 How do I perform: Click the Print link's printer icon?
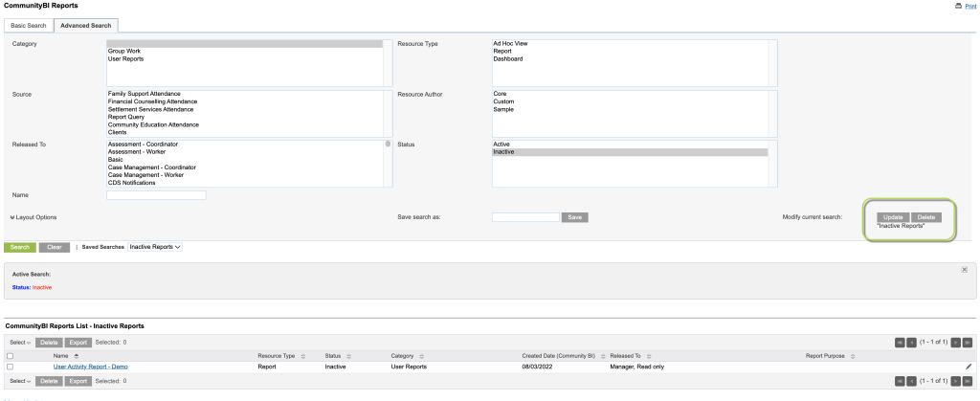(x=958, y=6)
